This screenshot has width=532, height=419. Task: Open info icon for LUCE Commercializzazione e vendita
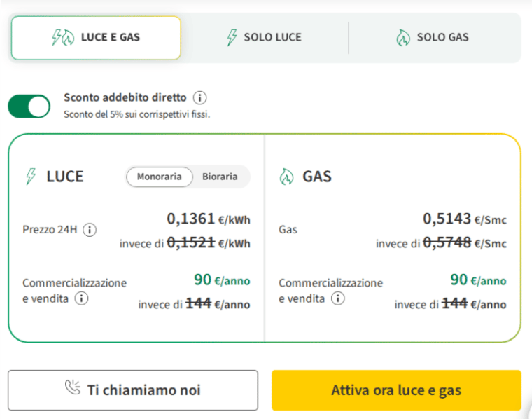[x=81, y=298]
